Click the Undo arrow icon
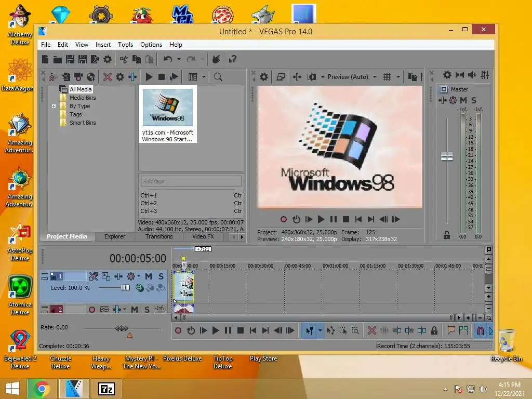 (x=168, y=59)
